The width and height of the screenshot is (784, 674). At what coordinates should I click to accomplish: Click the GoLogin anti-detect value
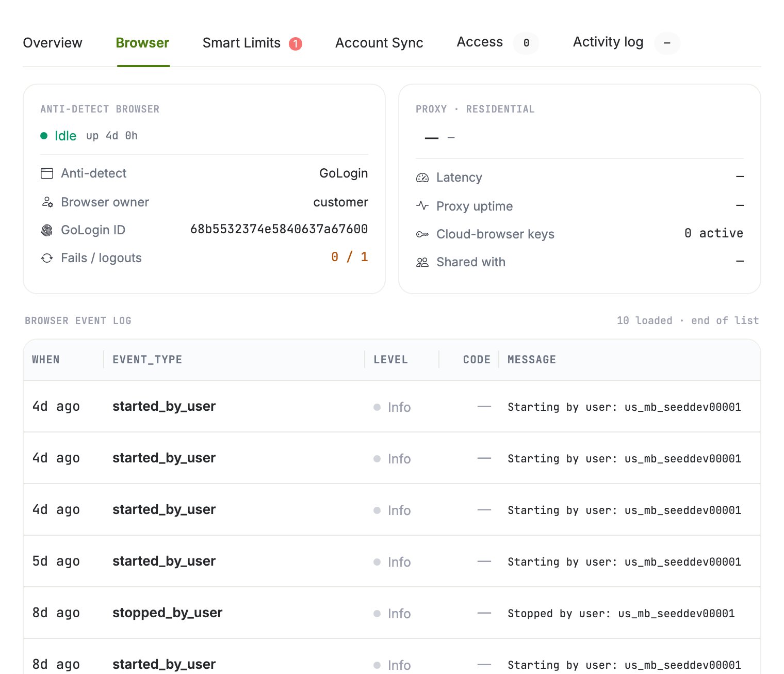(344, 173)
